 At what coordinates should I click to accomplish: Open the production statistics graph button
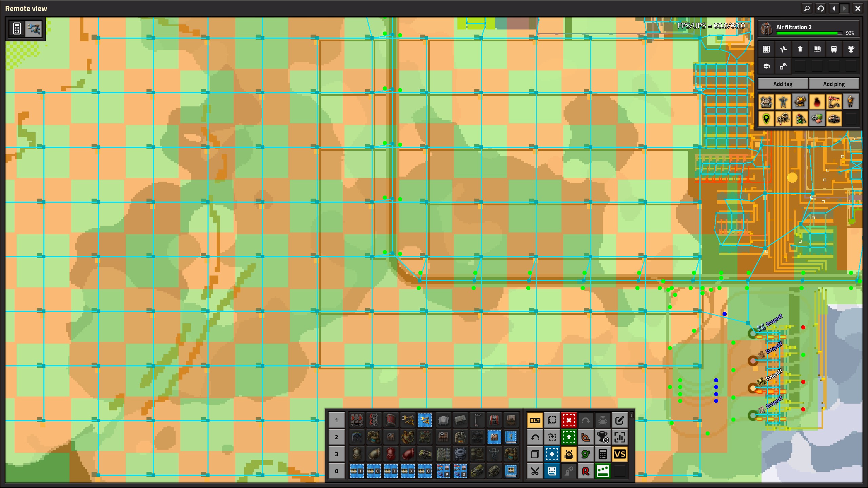click(783, 49)
